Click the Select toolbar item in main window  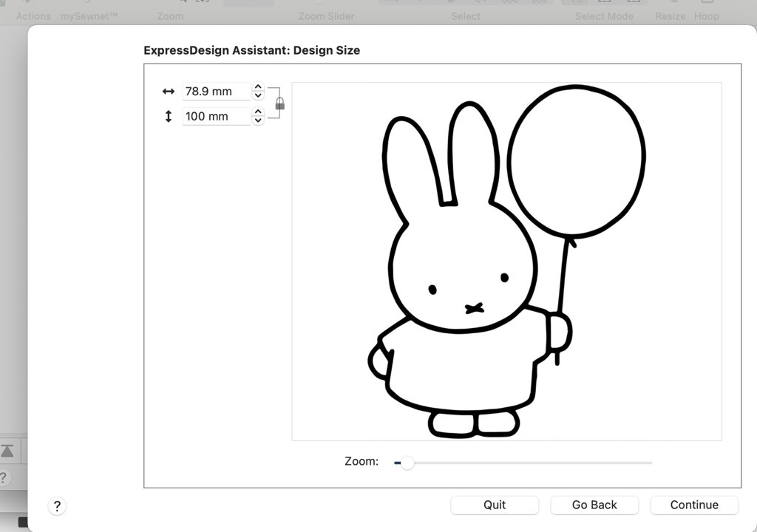coord(466,16)
